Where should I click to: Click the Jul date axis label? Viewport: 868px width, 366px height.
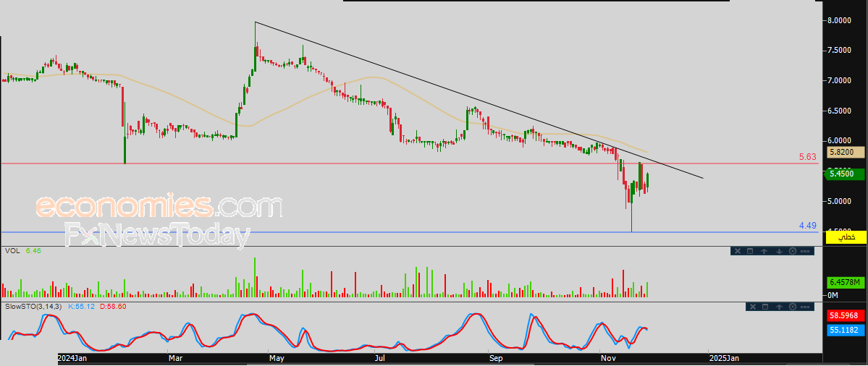point(381,358)
